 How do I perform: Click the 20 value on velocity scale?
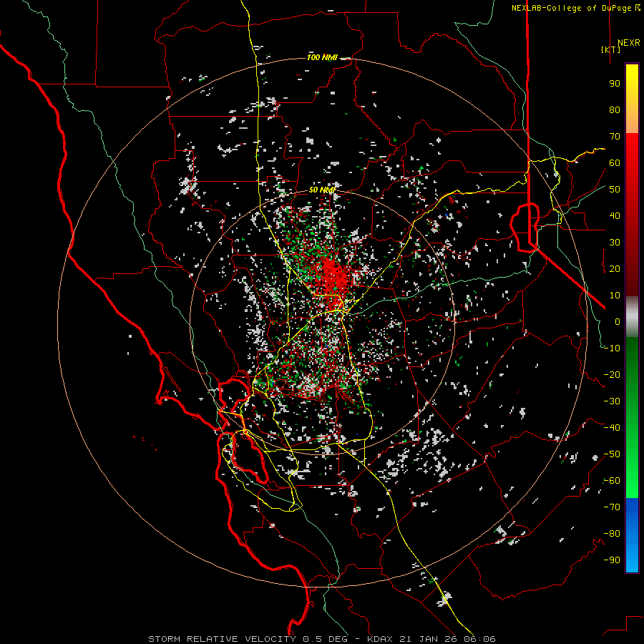point(615,268)
